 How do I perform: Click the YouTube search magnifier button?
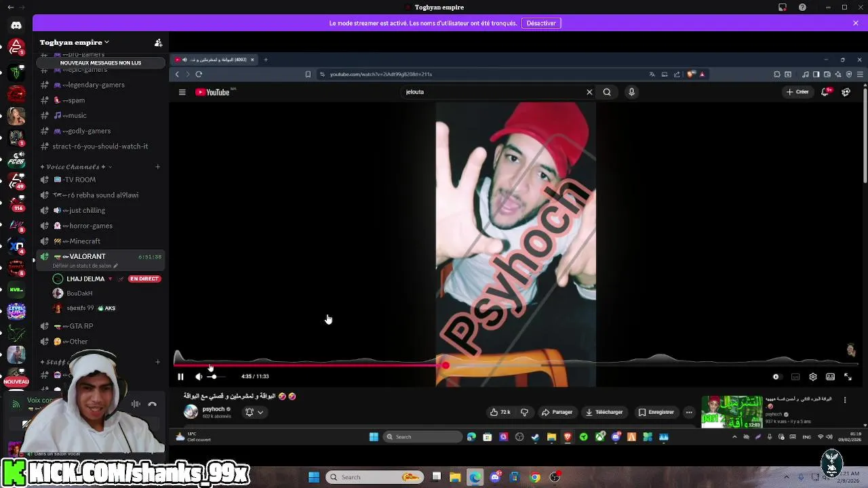[607, 92]
